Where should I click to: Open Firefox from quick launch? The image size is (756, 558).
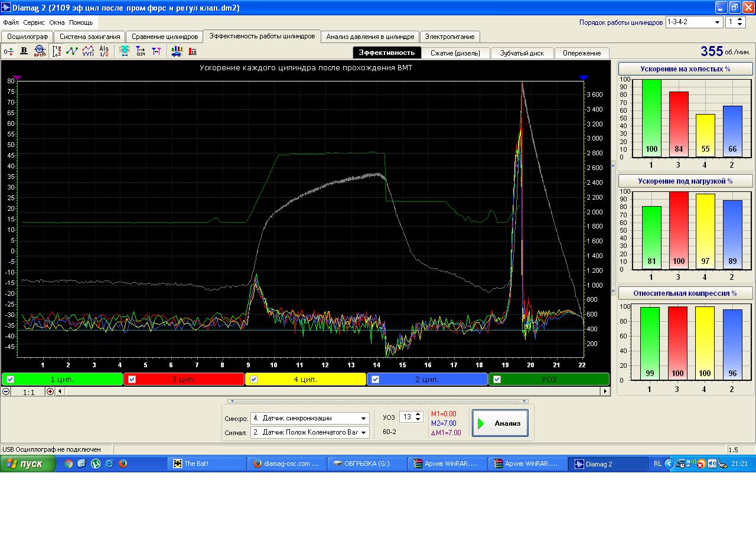(123, 464)
